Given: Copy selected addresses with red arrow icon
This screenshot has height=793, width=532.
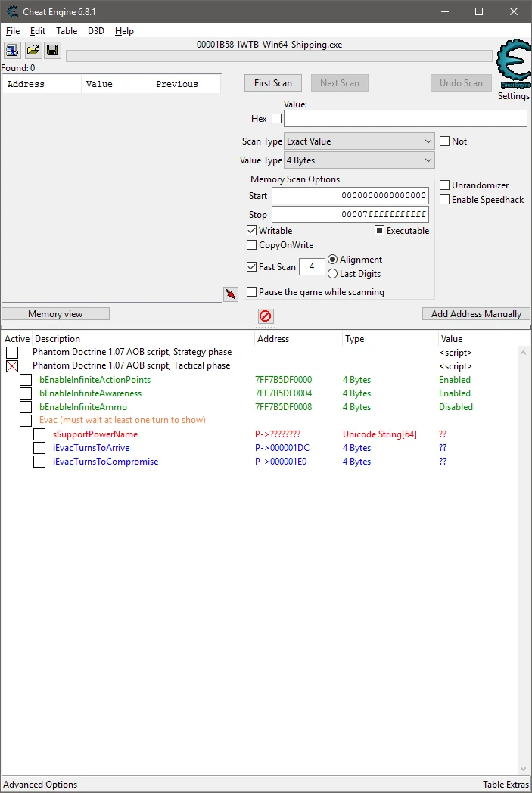Looking at the screenshot, I should pyautogui.click(x=231, y=294).
